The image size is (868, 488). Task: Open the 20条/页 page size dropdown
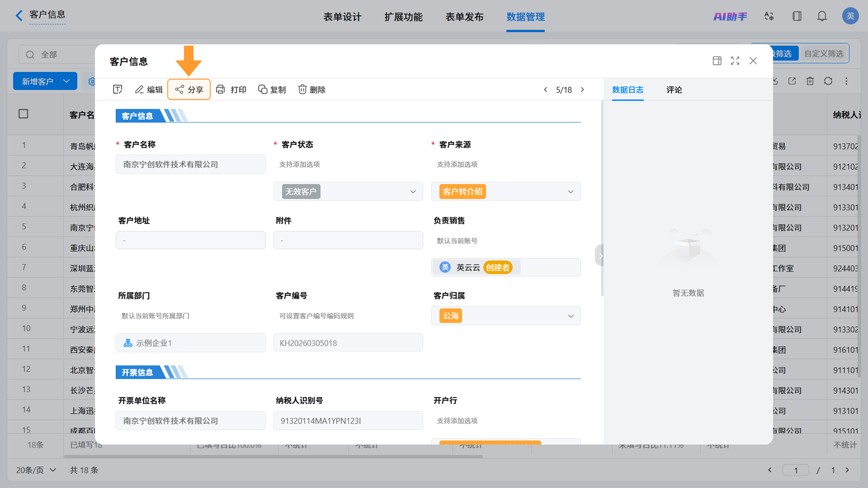coord(36,470)
